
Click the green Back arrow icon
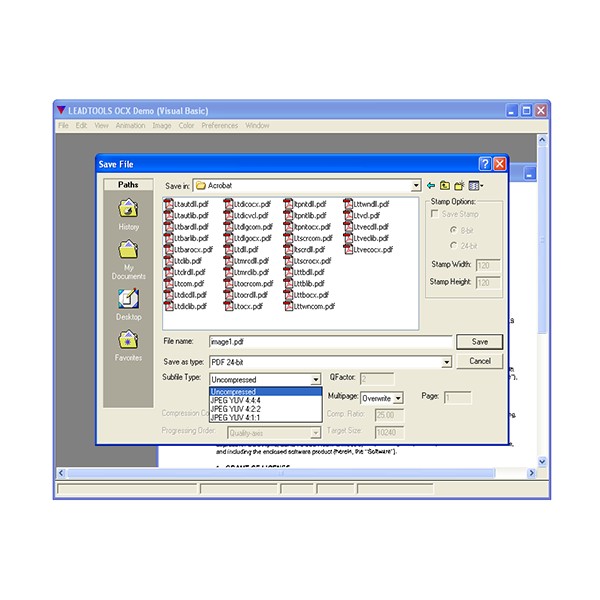pyautogui.click(x=431, y=185)
